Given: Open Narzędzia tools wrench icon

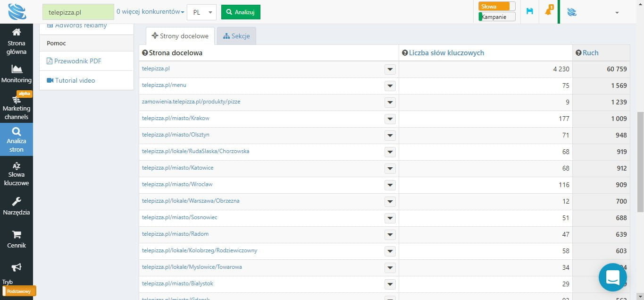Looking at the screenshot, I should 17,202.
